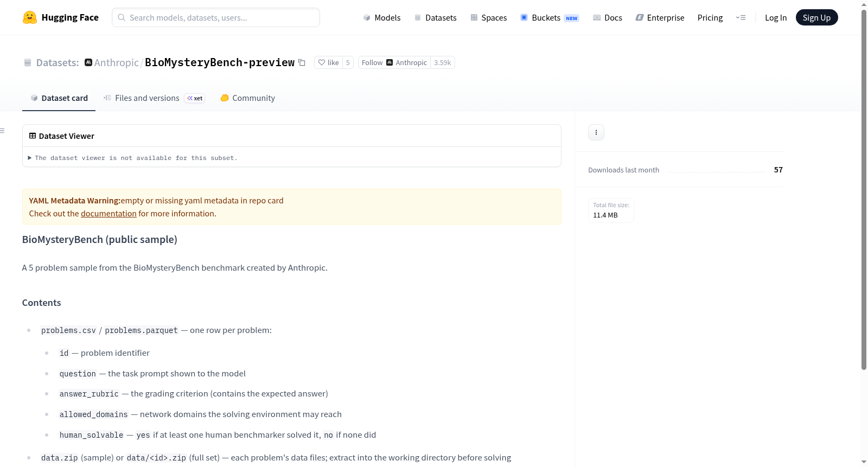868x467 pixels.
Task: Like this dataset with the heart
Action: point(328,62)
